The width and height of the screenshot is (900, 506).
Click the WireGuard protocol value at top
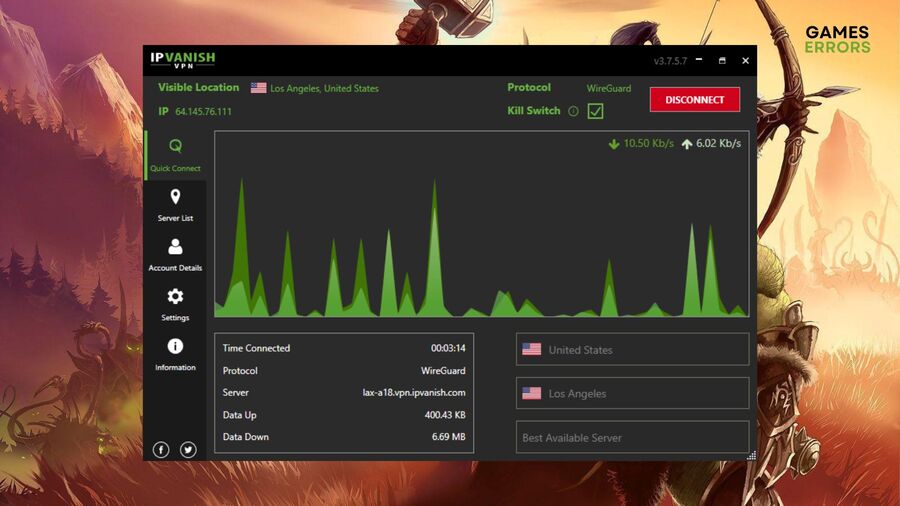(x=608, y=88)
